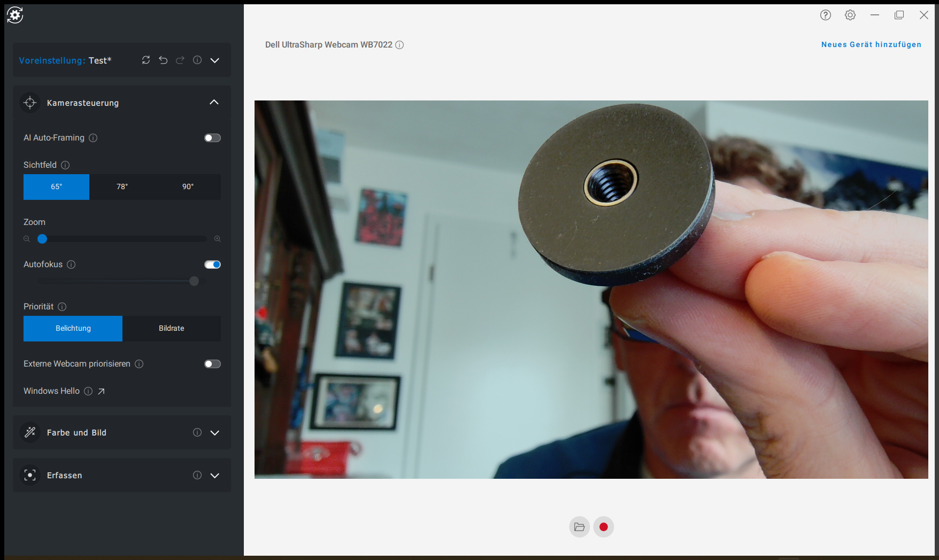939x560 pixels.
Task: Click the manual focus slider handle
Action: click(194, 281)
